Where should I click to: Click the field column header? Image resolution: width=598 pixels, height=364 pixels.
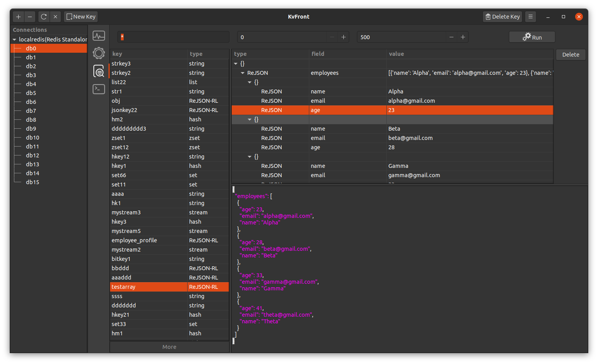(x=348, y=54)
